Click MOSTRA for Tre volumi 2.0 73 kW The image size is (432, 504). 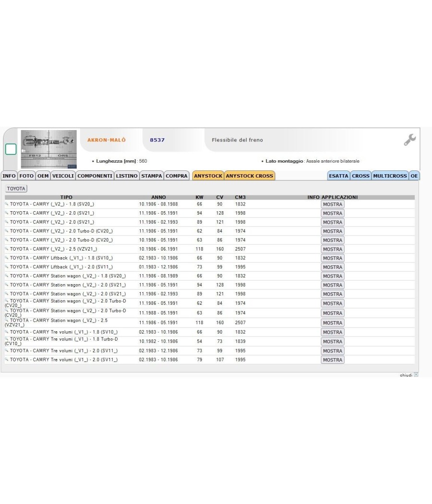(x=333, y=351)
